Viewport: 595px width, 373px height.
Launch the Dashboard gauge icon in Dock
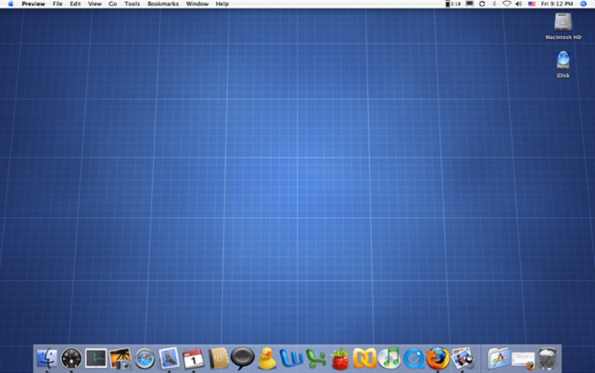(x=71, y=359)
